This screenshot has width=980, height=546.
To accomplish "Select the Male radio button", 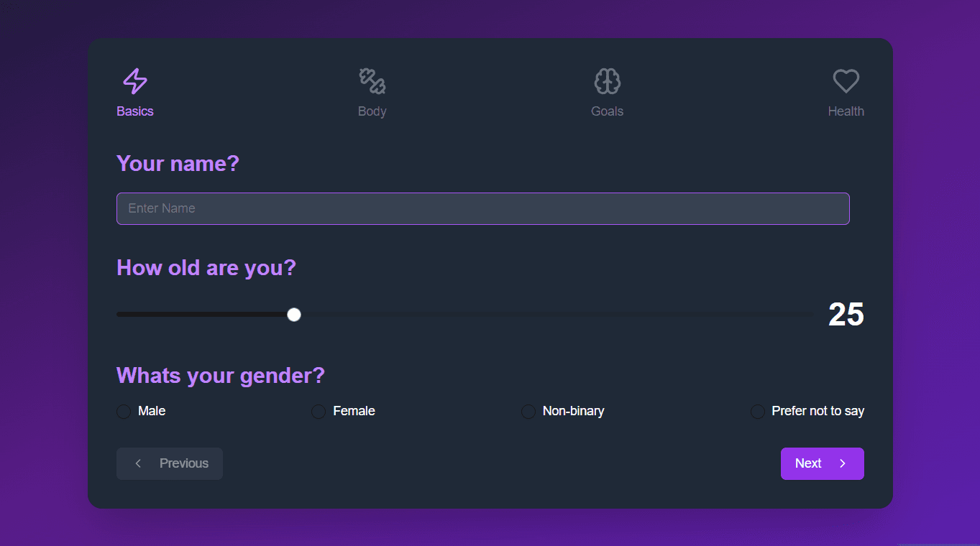I will (x=124, y=412).
